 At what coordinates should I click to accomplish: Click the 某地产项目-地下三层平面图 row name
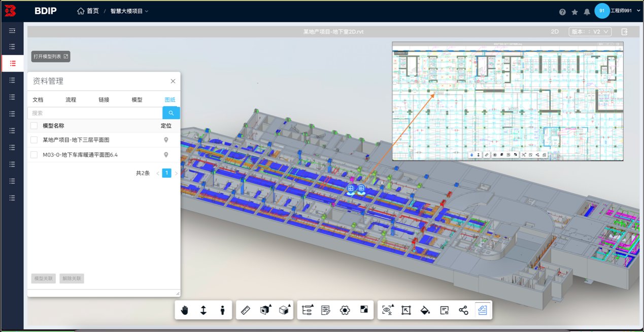pyautogui.click(x=76, y=140)
